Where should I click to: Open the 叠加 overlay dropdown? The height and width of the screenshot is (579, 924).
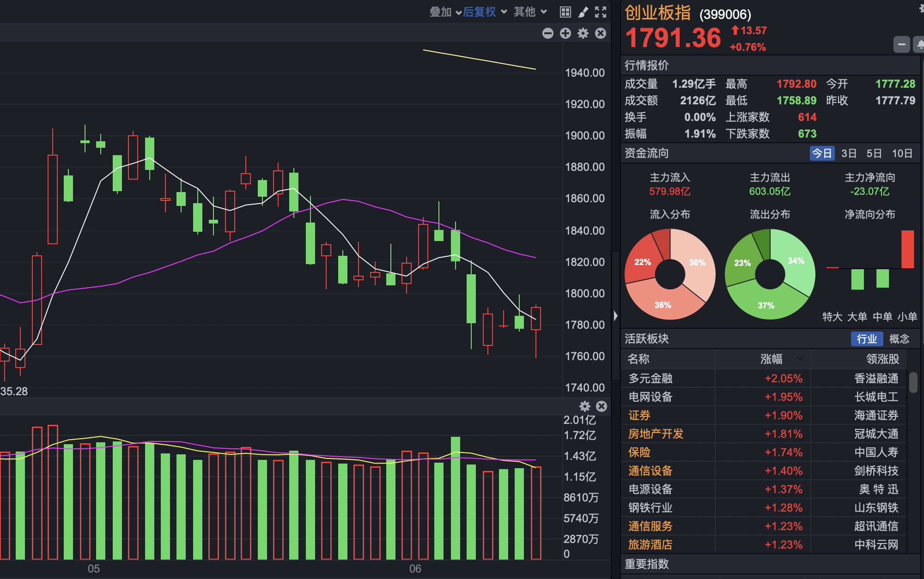[x=445, y=12]
